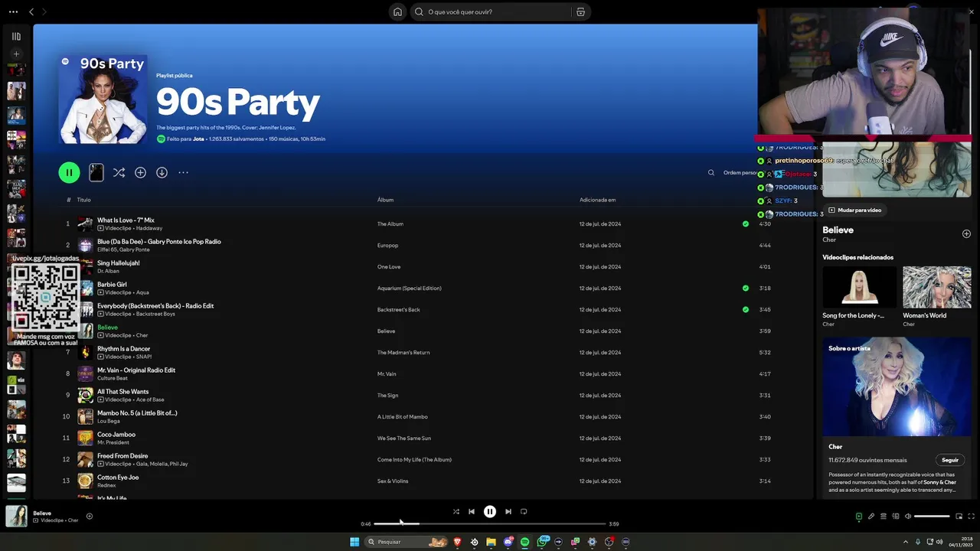
Task: Open the Spotify three-dots app menu
Action: (13, 11)
